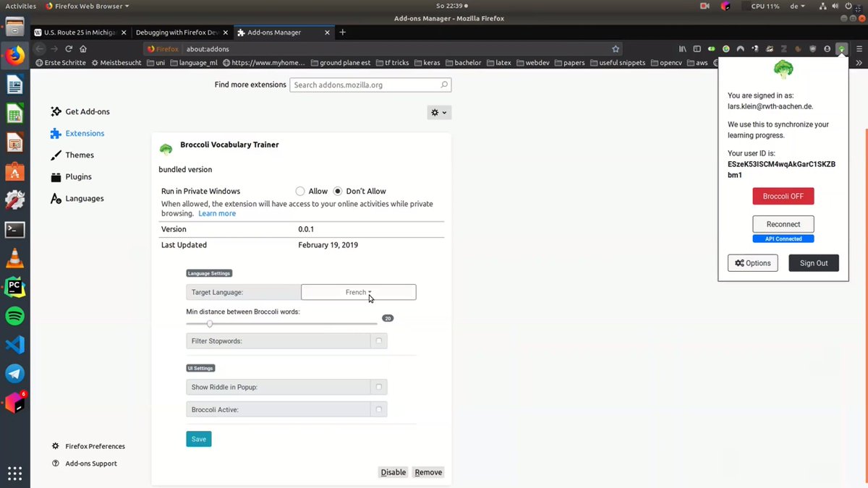Screen dimensions: 868x488
Task: Switch to U.S. Route 25 in Michigan tab
Action: tap(81, 33)
